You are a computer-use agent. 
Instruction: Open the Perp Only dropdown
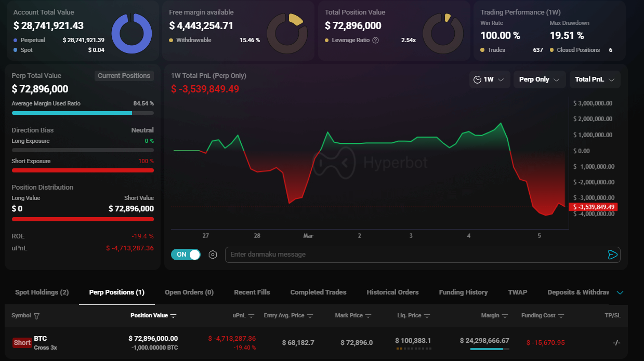coord(539,79)
